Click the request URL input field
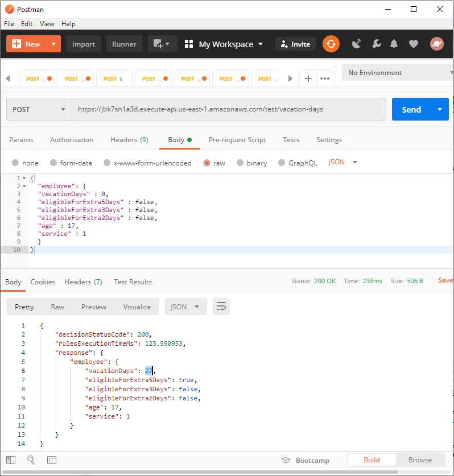The width and height of the screenshot is (454, 476). point(229,109)
